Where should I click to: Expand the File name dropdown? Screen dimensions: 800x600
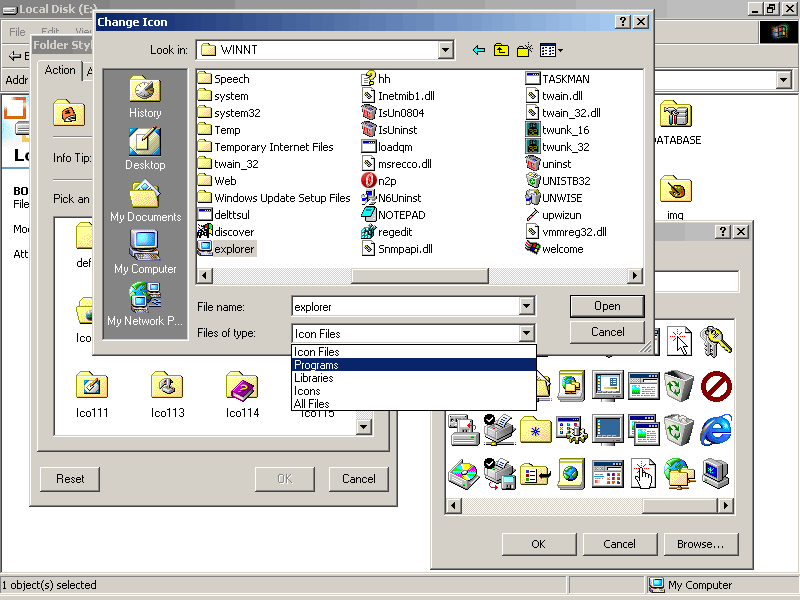point(527,307)
